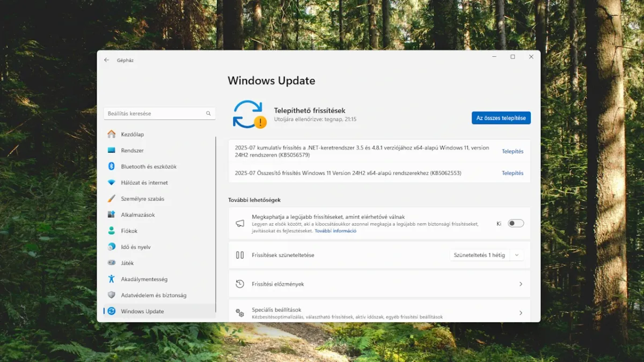
Task: Click the Ki label beside the toggle
Action: click(x=499, y=224)
